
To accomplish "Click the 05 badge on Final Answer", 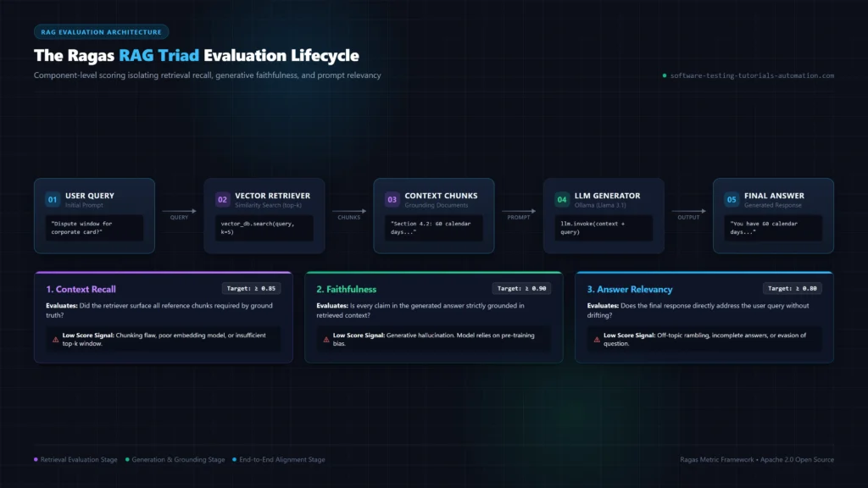I will point(732,200).
